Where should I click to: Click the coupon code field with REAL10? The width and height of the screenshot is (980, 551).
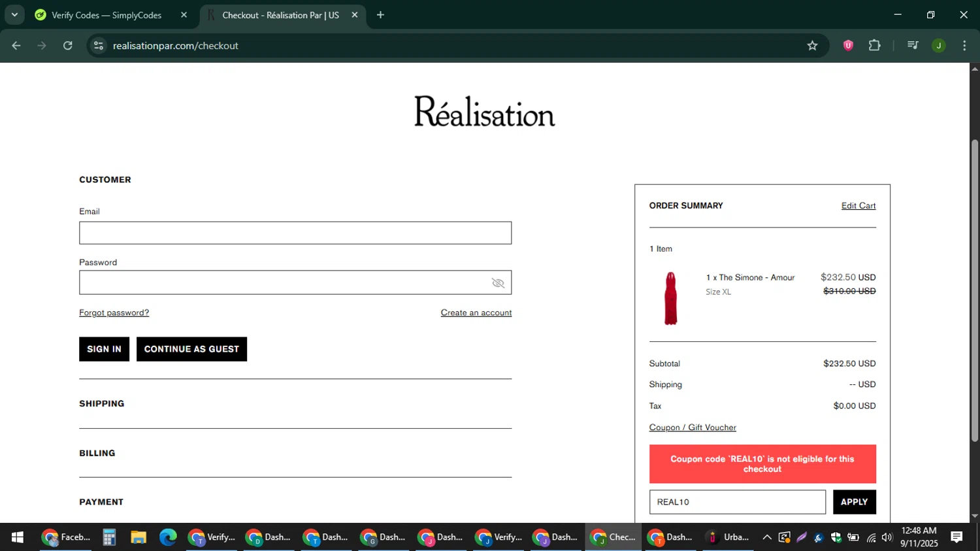(738, 502)
